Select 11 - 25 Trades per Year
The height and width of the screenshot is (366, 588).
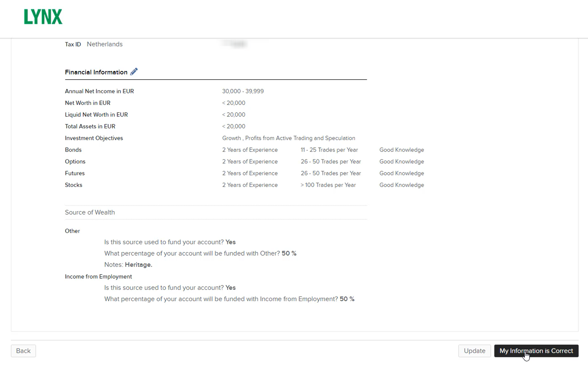pyautogui.click(x=329, y=150)
